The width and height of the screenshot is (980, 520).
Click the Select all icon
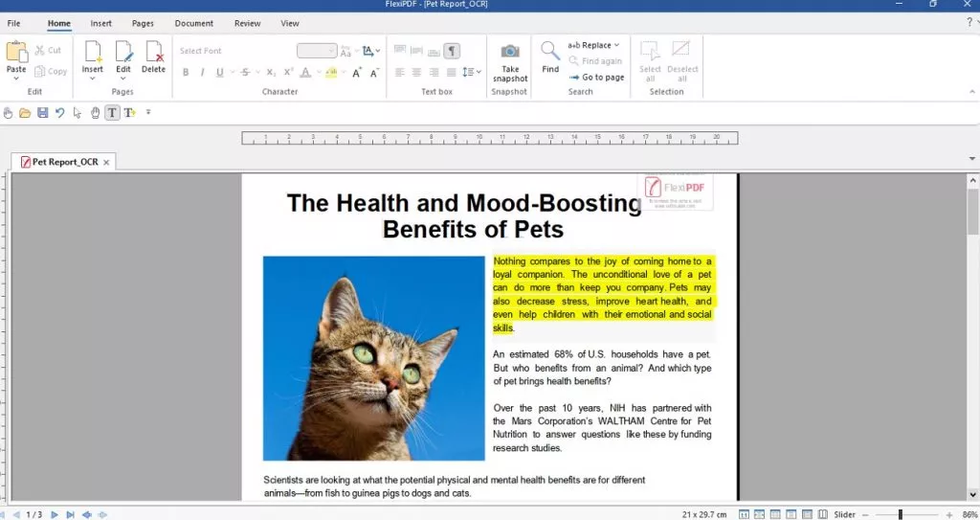[x=650, y=52]
